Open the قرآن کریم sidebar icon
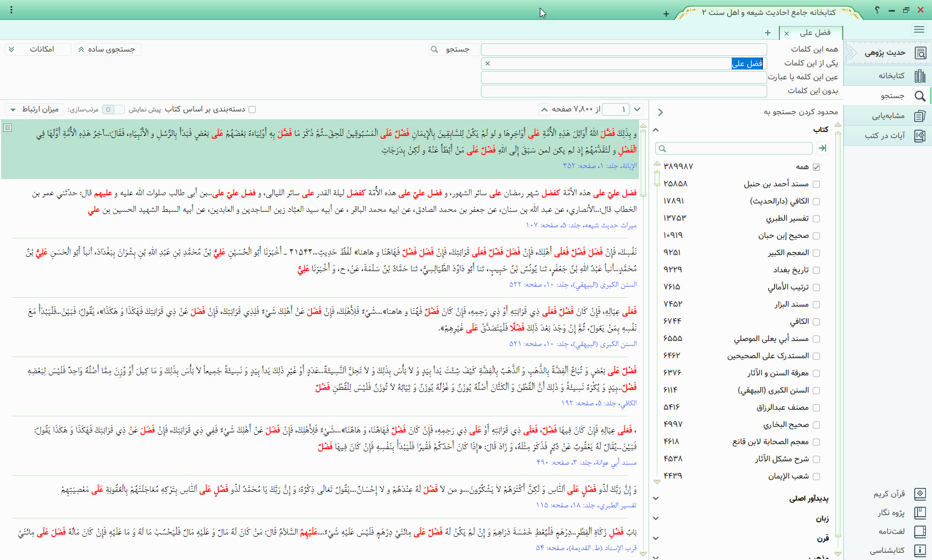 click(x=920, y=493)
